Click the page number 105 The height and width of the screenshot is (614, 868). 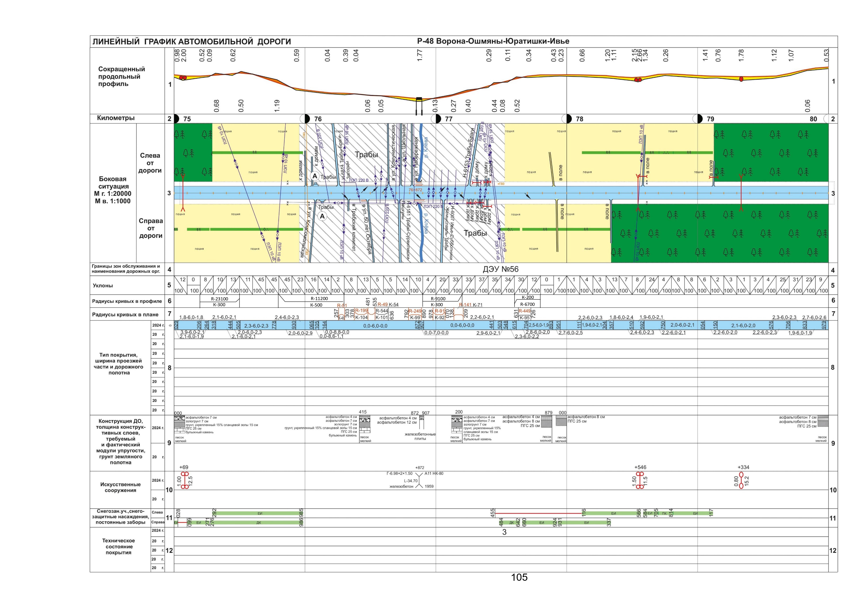[x=519, y=577]
